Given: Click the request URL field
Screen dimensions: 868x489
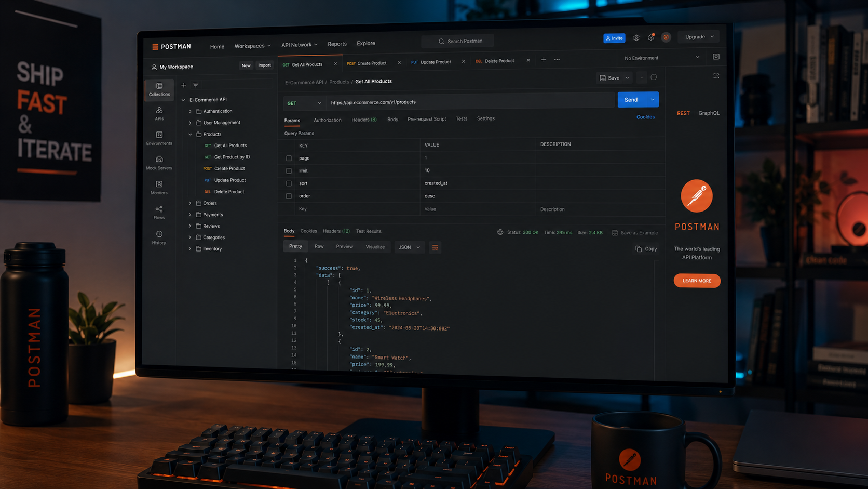Looking at the screenshot, I should [x=471, y=102].
